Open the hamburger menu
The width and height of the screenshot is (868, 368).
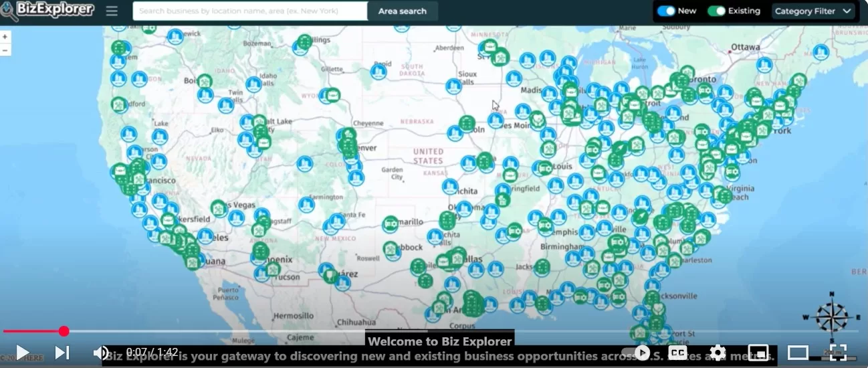pos(112,11)
